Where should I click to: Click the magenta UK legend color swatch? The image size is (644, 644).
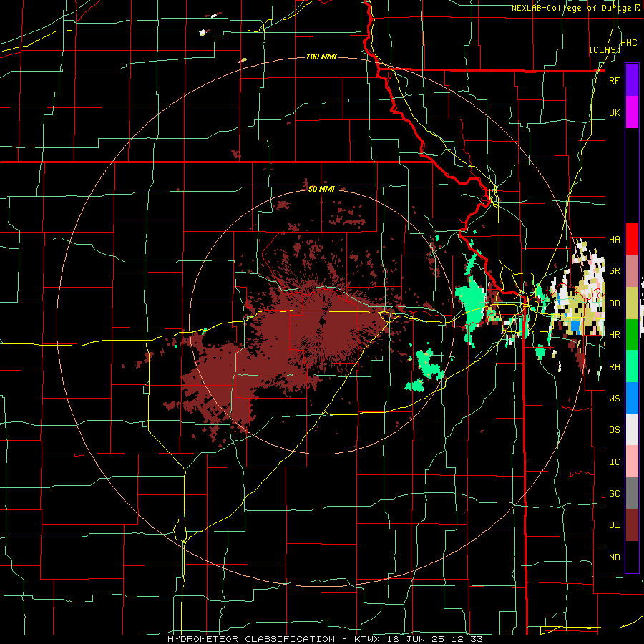click(632, 112)
